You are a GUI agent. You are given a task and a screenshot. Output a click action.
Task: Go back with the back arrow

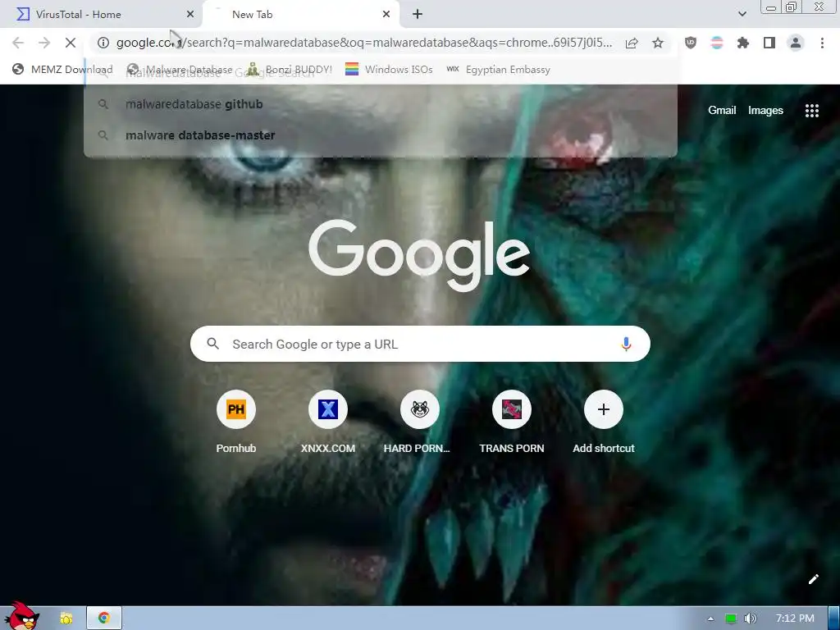pos(18,43)
